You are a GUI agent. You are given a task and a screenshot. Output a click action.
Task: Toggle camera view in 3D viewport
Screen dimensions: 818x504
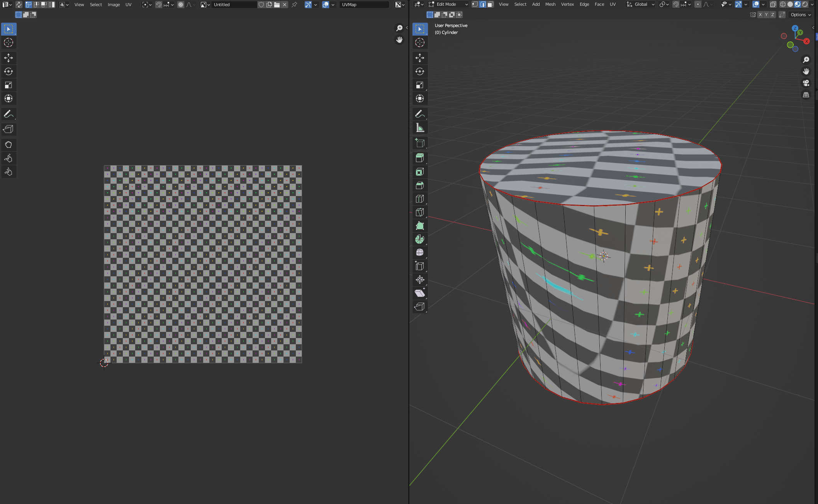point(806,83)
